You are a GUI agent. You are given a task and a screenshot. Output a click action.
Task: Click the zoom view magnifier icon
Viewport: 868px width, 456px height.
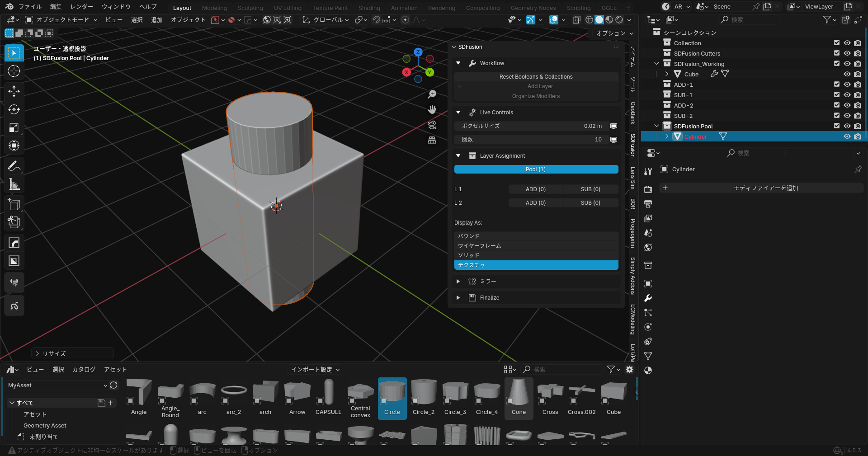click(432, 94)
